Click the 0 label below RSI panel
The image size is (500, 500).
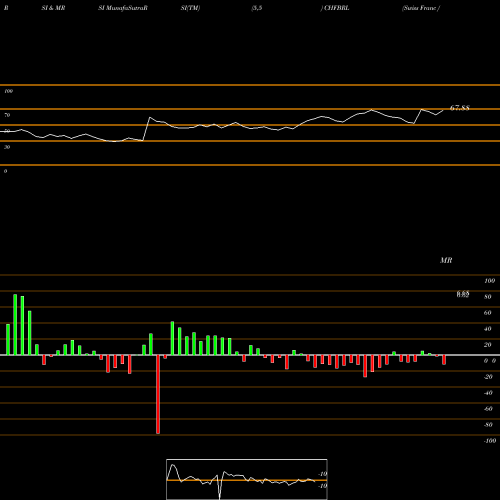coord(5,171)
